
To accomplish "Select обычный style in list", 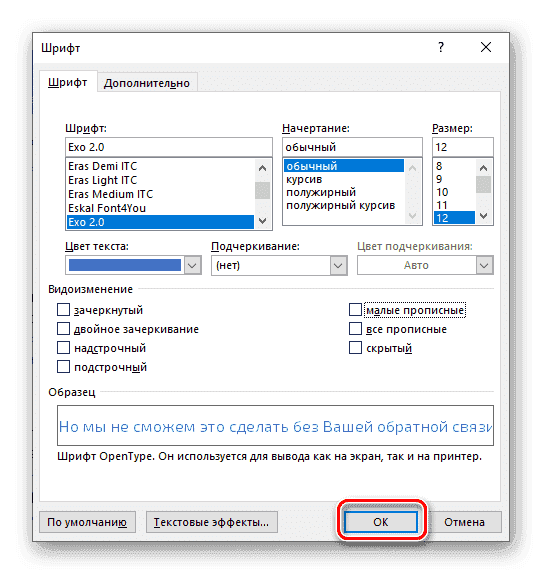I will (x=344, y=166).
